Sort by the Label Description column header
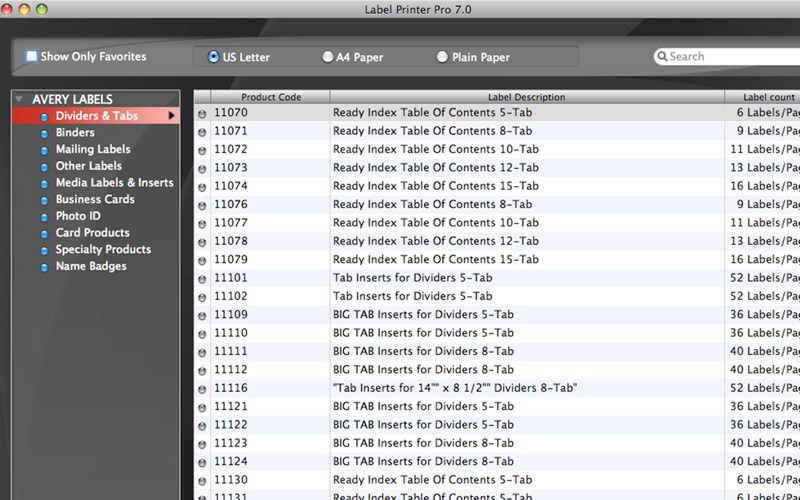Viewport: 800px width, 500px height. pos(526,97)
